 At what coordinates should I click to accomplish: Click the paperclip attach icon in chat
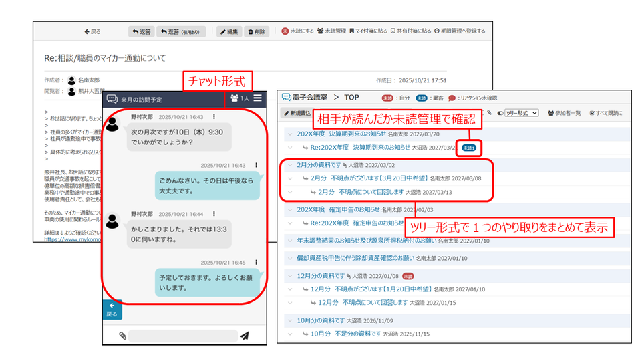pos(122,336)
